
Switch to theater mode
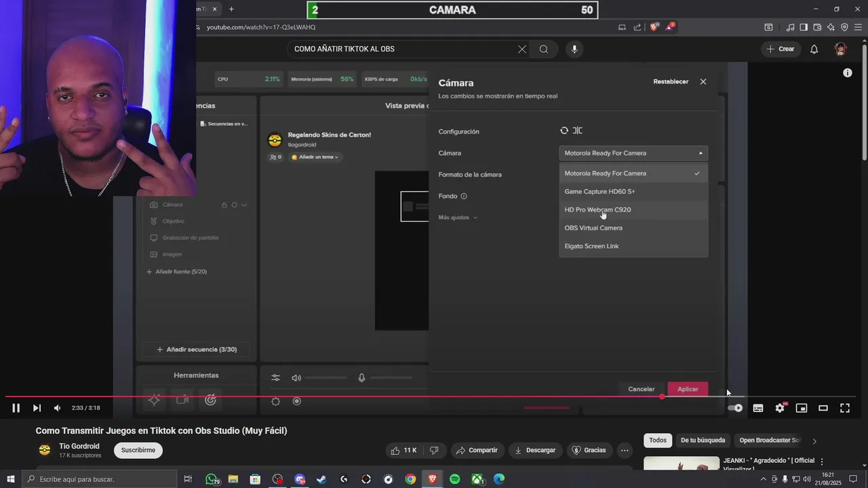pos(823,408)
